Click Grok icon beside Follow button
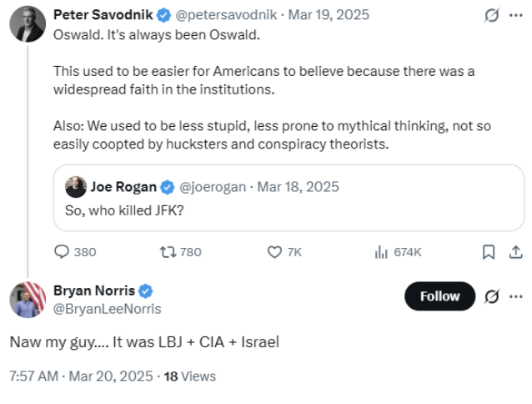532x404 pixels. click(492, 296)
